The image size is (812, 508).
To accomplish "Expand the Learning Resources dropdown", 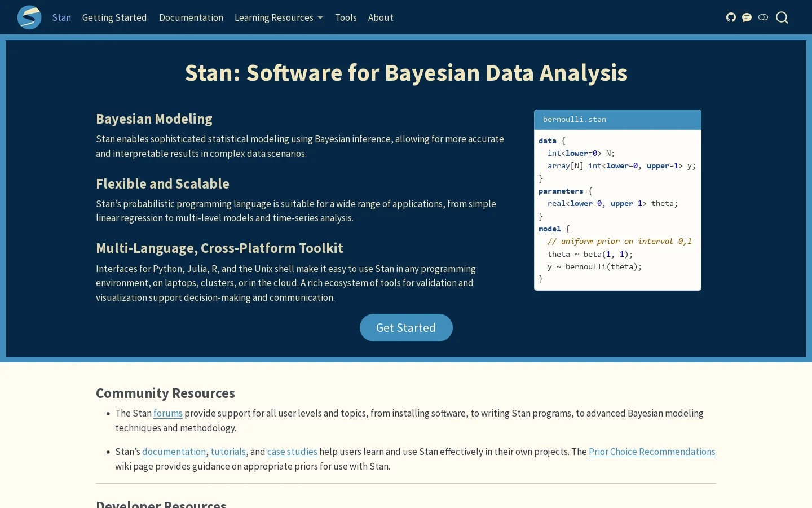I will pyautogui.click(x=279, y=17).
